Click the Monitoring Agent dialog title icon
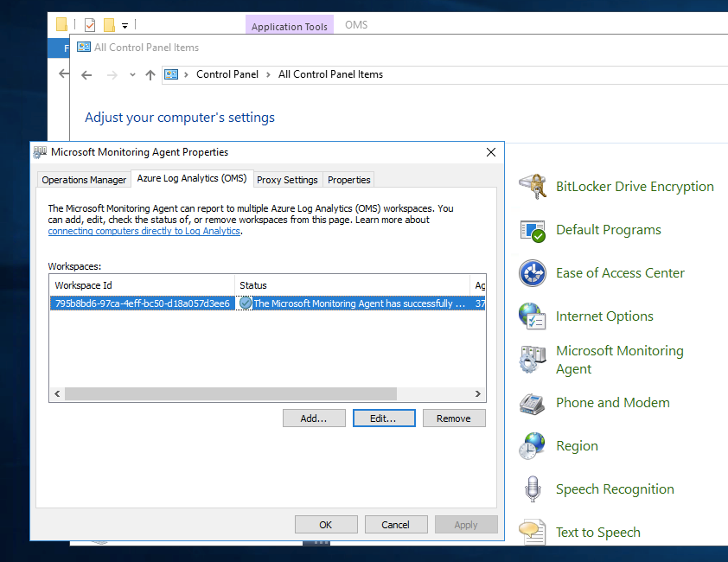This screenshot has width=728, height=562. click(40, 152)
